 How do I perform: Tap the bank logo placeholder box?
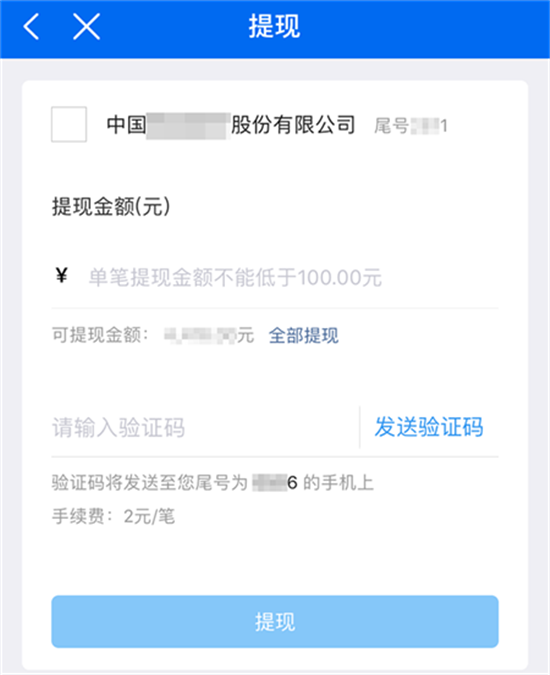coord(69,124)
